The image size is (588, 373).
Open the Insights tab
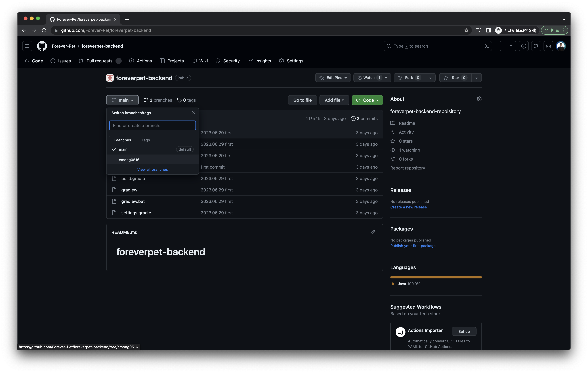click(259, 61)
